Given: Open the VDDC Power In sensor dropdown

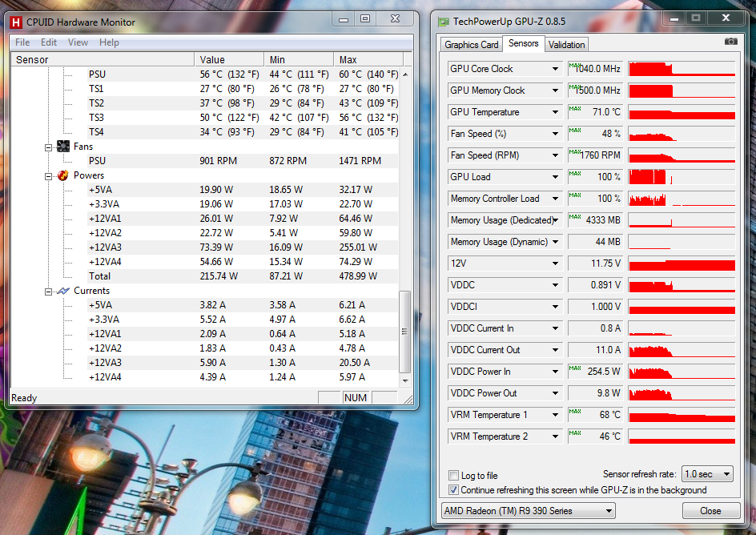Looking at the screenshot, I should tap(556, 372).
